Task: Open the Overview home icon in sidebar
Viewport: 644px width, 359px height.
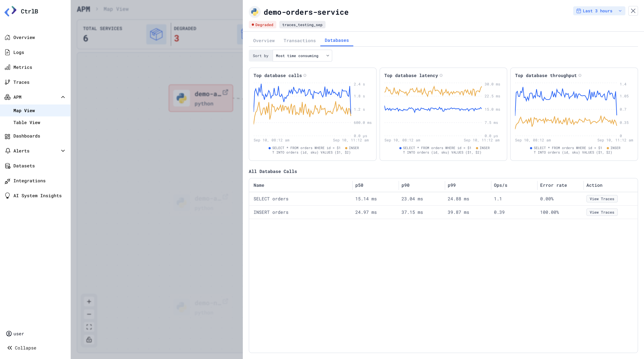Action: tap(7, 37)
